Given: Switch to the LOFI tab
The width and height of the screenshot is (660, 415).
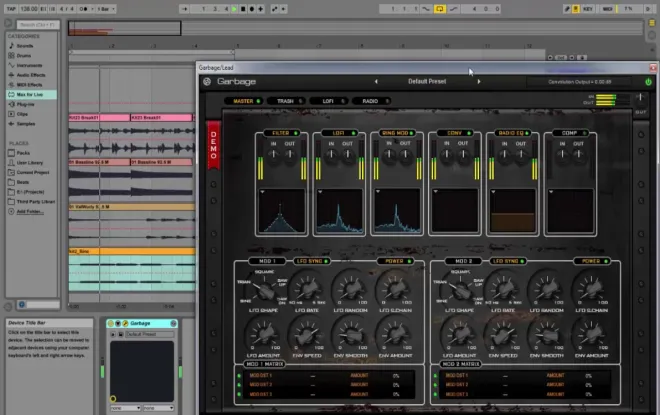Looking at the screenshot, I should click(328, 101).
